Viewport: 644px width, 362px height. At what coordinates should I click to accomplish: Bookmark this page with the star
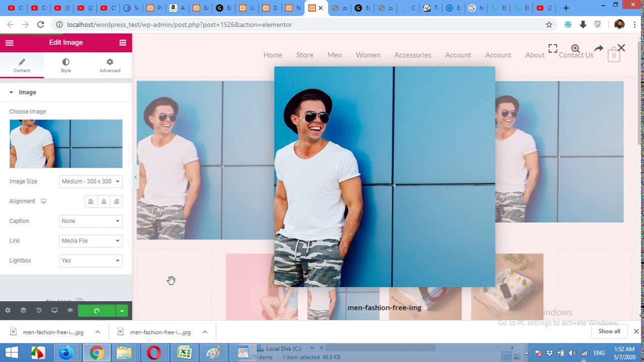(x=549, y=25)
